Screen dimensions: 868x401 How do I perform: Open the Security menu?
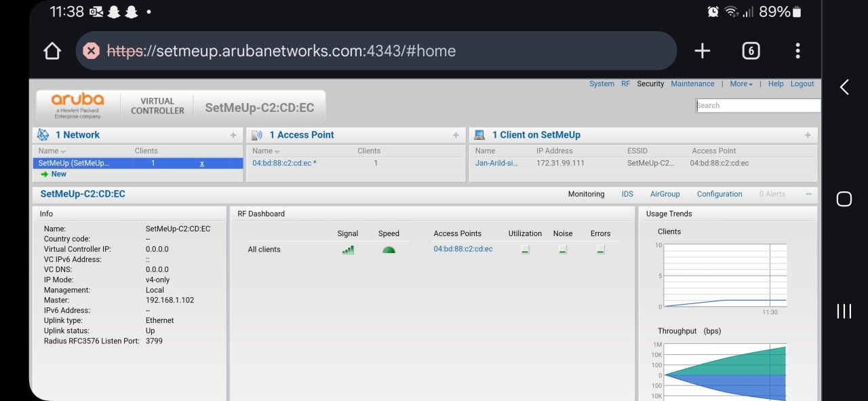tap(650, 84)
